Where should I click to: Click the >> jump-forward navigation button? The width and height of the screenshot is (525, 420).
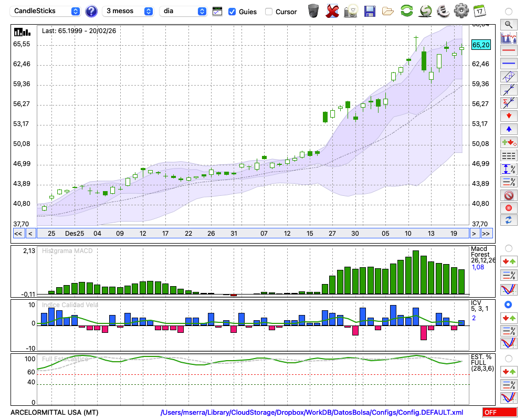point(486,234)
